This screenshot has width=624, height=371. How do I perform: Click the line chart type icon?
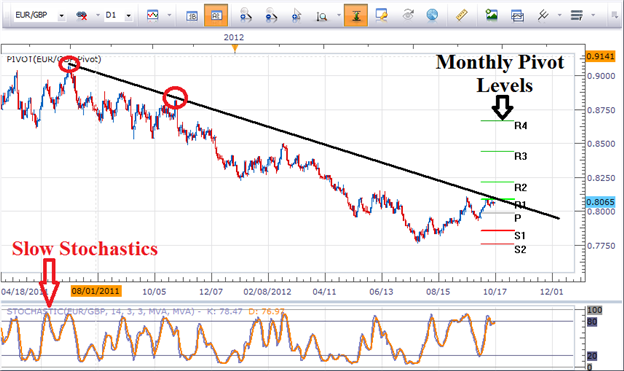click(153, 16)
